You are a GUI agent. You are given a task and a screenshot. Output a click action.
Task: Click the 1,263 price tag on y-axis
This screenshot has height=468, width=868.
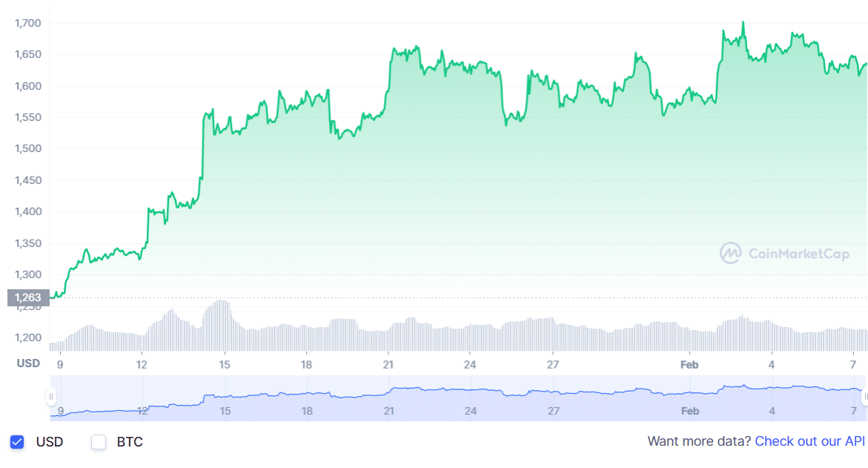coord(28,298)
